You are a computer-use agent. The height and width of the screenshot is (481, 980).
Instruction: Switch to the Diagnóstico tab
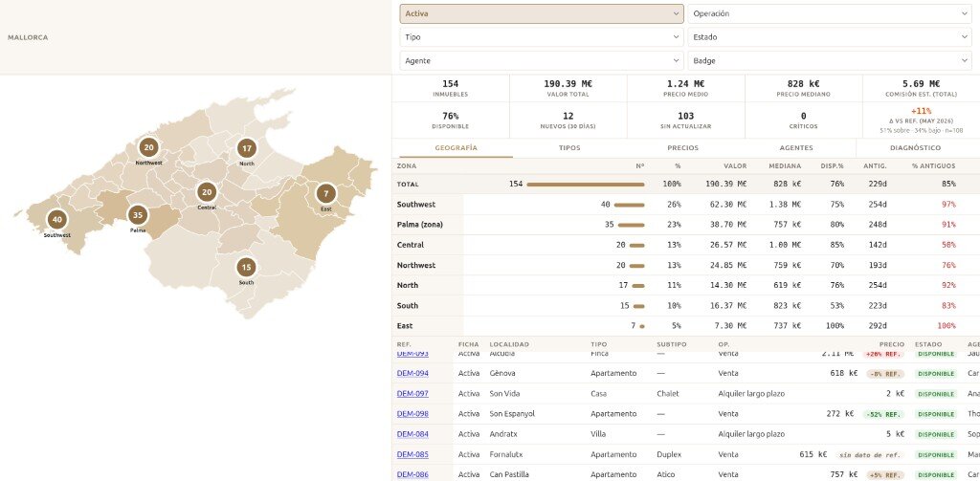(x=915, y=148)
